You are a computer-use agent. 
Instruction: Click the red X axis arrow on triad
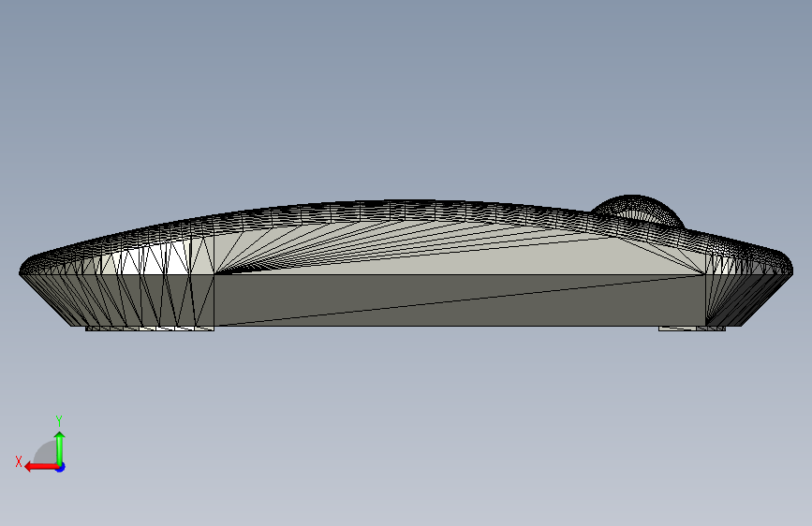41,467
